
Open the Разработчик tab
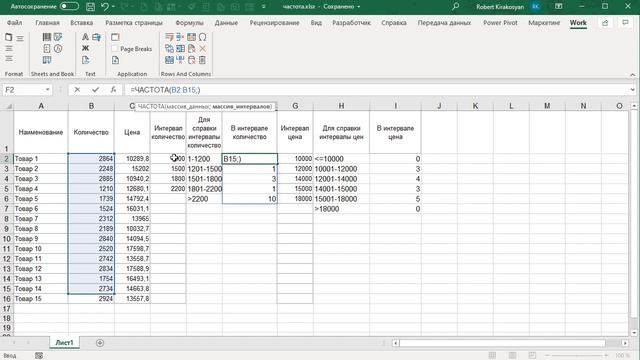pos(351,23)
